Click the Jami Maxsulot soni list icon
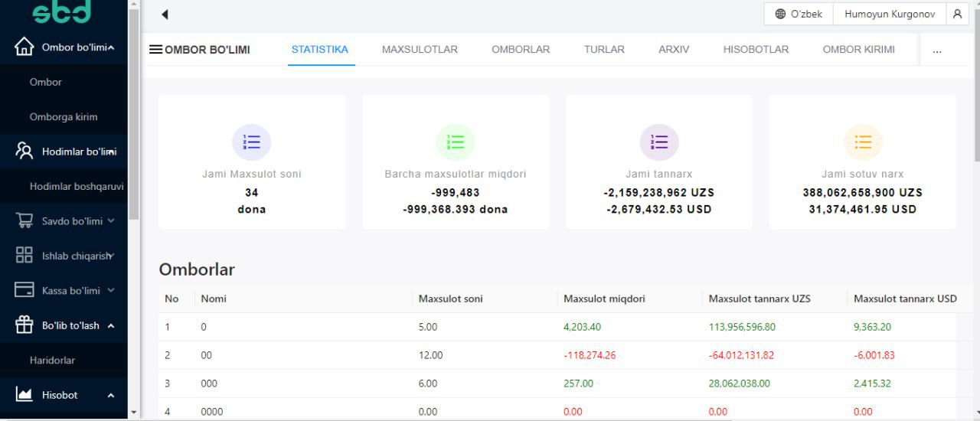The height and width of the screenshot is (421, 980). pyautogui.click(x=252, y=142)
